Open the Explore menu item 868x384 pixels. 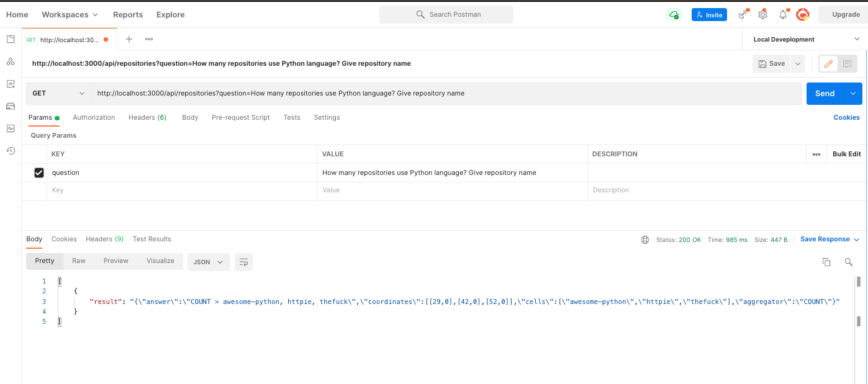171,14
